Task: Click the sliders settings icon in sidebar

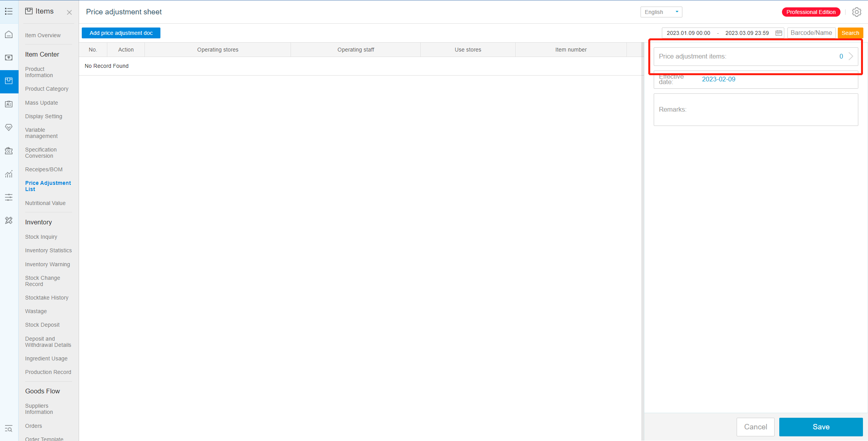Action: click(x=9, y=197)
